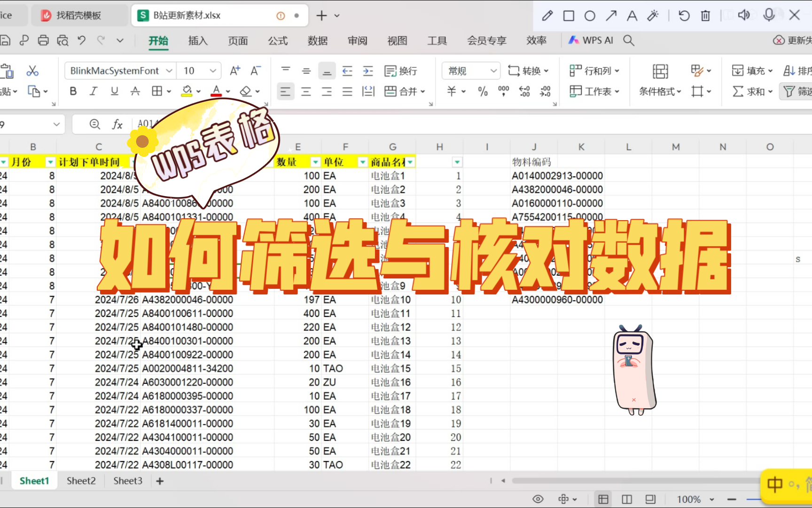This screenshot has height=508, width=812.
Task: Click the increase decimal places icon
Action: click(x=524, y=92)
